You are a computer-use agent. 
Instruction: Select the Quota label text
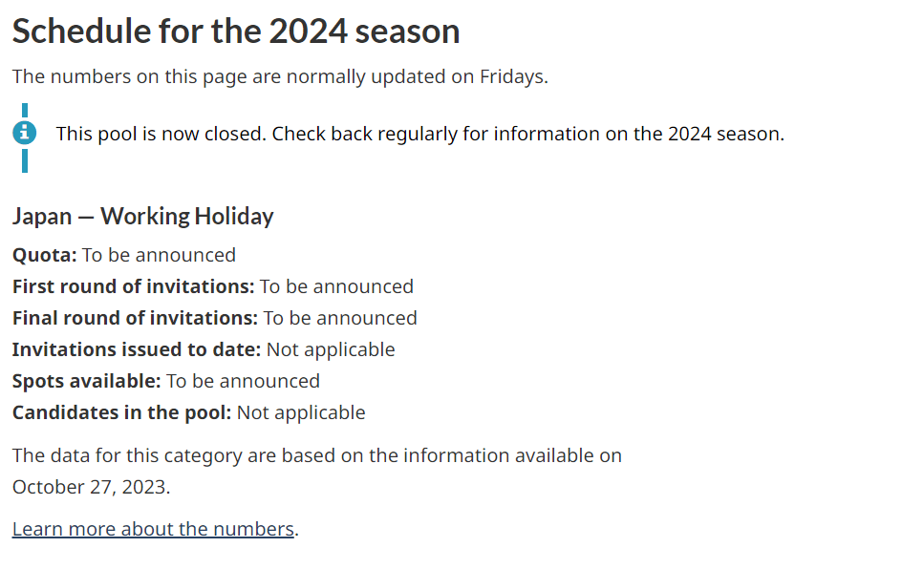(x=45, y=255)
